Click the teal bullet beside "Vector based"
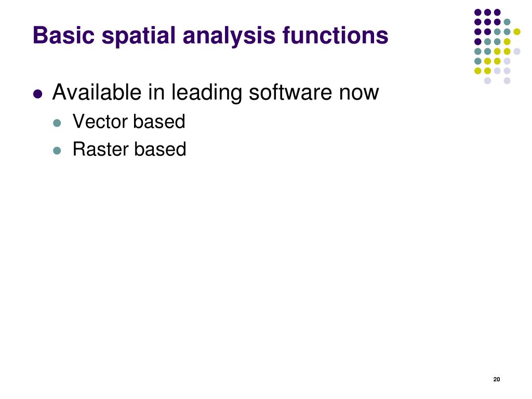This screenshot has height=399, width=532. coord(57,123)
